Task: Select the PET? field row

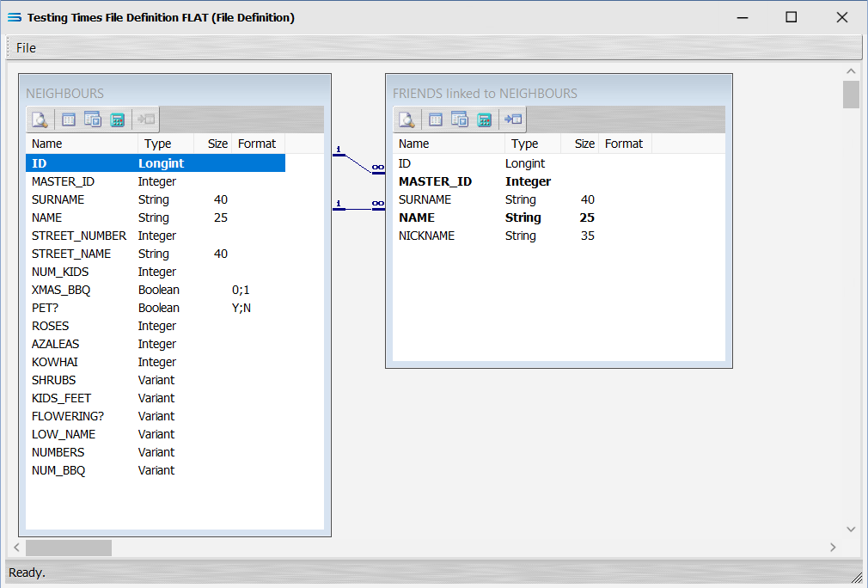Action: tap(156, 308)
